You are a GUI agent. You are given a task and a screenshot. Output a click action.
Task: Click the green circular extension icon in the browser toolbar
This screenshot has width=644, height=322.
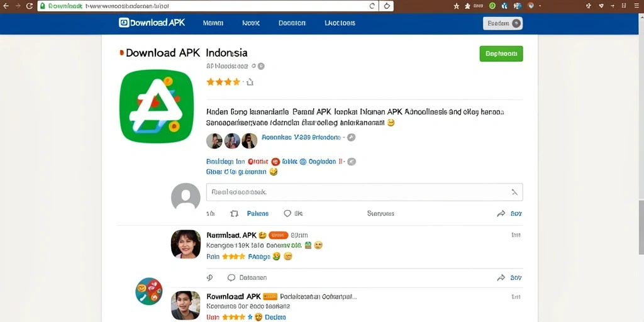tap(492, 6)
